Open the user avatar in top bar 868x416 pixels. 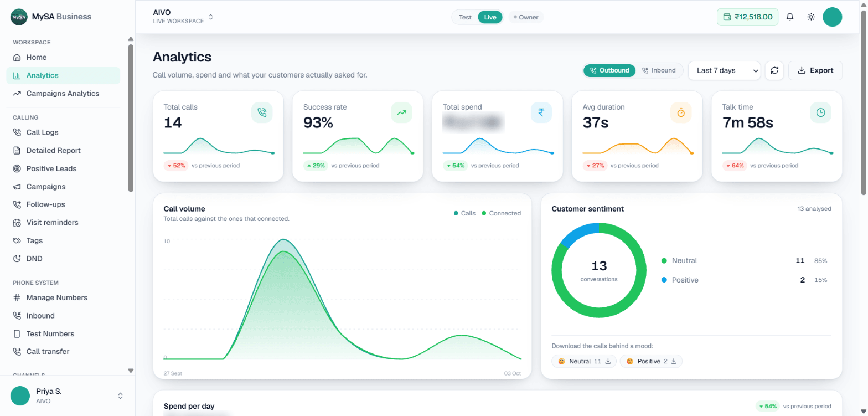pyautogui.click(x=832, y=17)
